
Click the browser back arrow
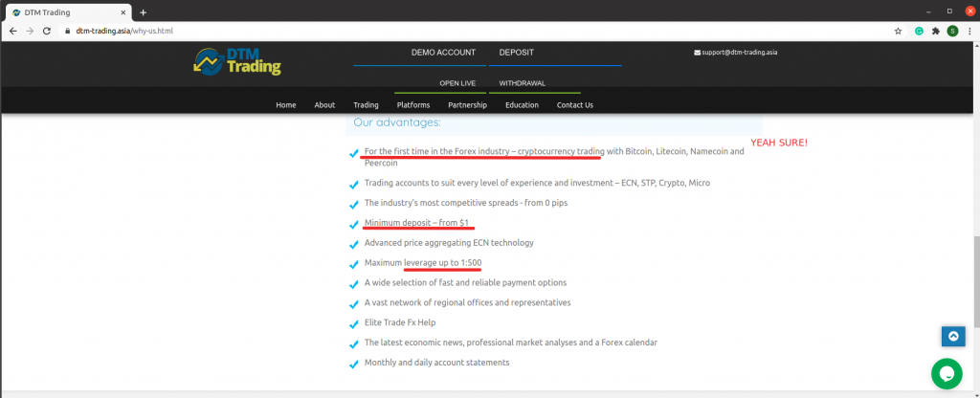(x=13, y=31)
